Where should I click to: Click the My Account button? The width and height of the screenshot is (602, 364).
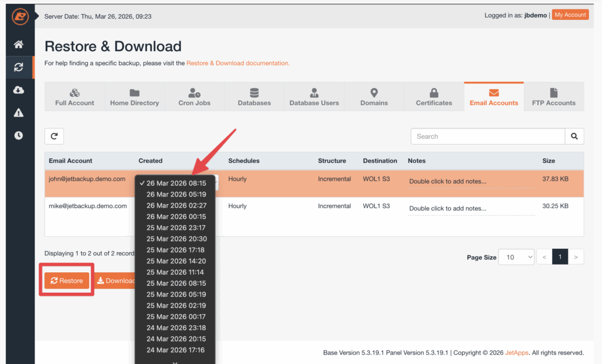point(570,15)
